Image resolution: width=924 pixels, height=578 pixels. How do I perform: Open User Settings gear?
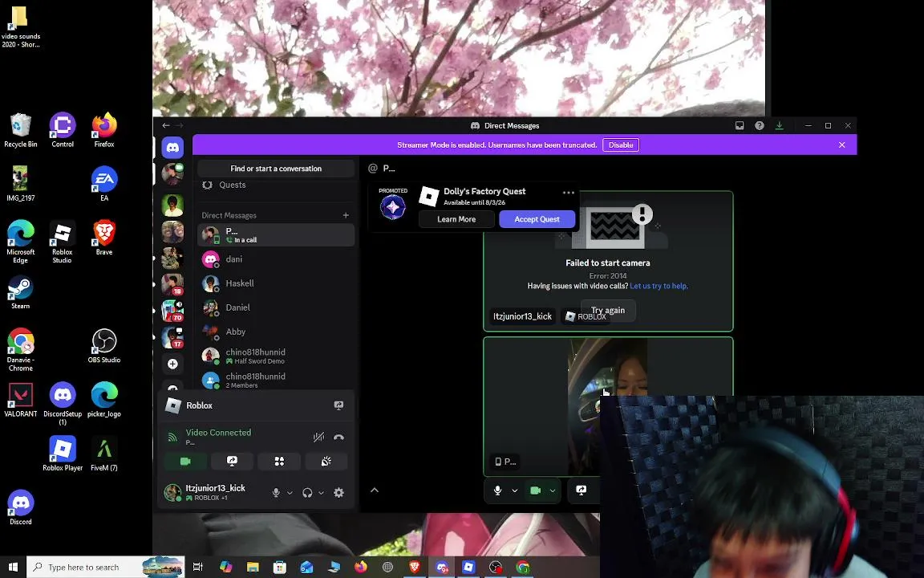338,492
